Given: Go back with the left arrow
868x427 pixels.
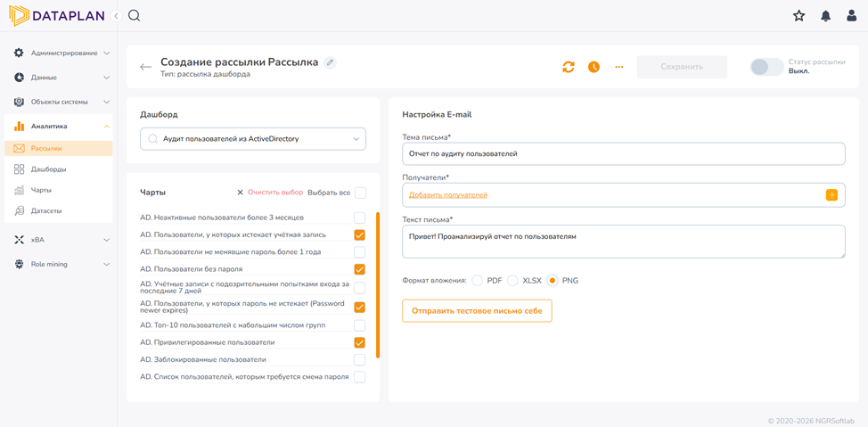Looking at the screenshot, I should click(145, 68).
